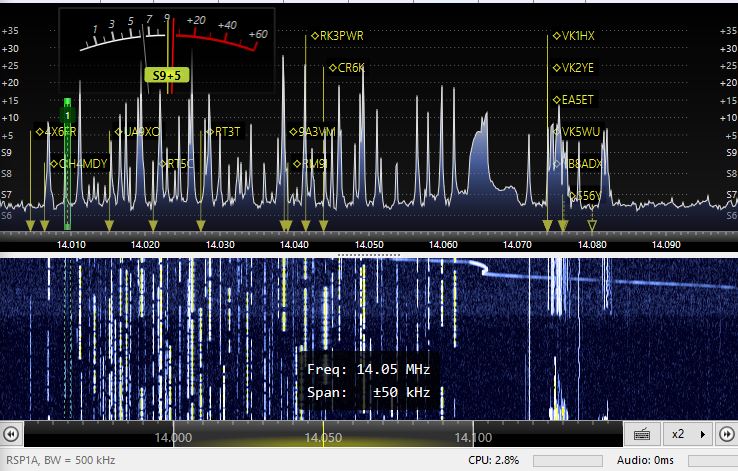Viewport: 738px width, 471px height.
Task: Click the Freq and Span info overlay
Action: [369, 380]
